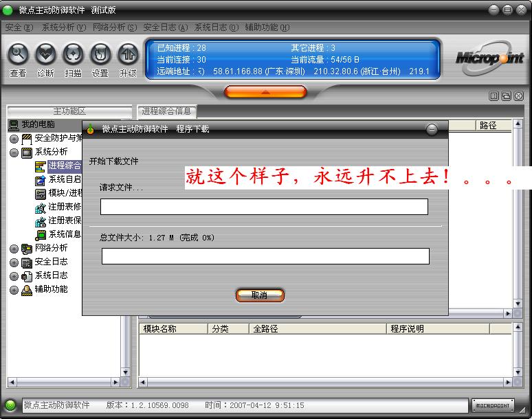This screenshot has height=419, width=532.
Task: Expand the 系统日志 tree node
Action: coord(14,276)
